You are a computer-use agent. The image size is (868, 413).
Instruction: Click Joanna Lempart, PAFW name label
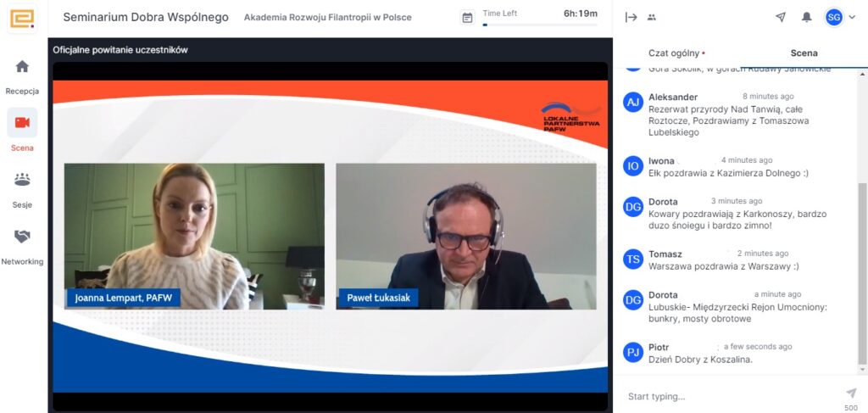click(x=124, y=298)
